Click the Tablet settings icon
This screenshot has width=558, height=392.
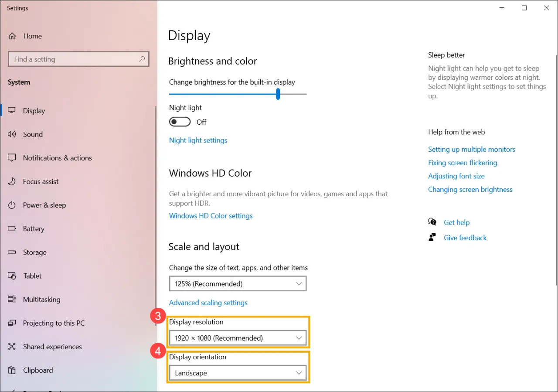pyautogui.click(x=12, y=276)
